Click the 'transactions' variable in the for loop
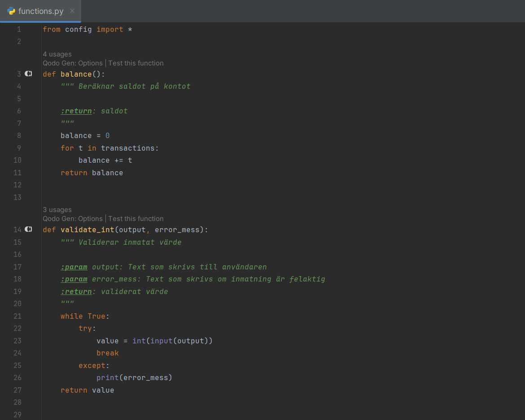The width and height of the screenshot is (525, 420). click(x=127, y=148)
